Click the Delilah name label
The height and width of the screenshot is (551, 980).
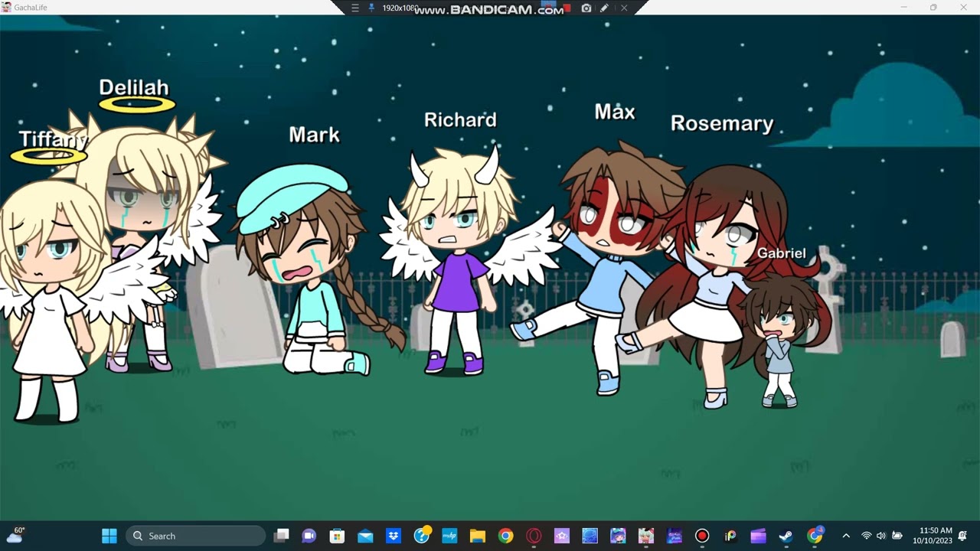(x=134, y=88)
